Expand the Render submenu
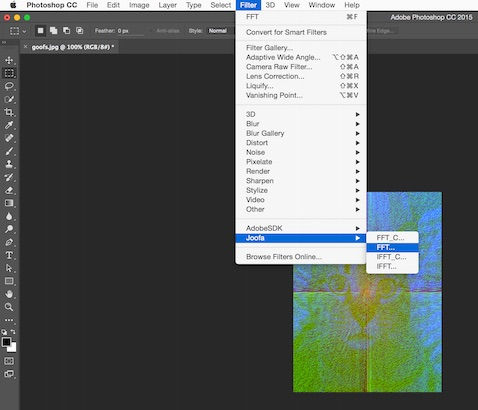The image size is (478, 410). pos(301,171)
